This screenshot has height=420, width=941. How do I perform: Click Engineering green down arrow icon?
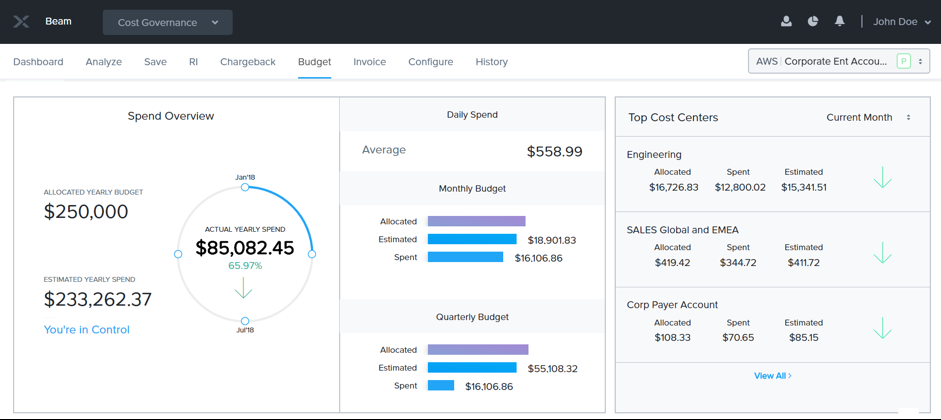882,179
